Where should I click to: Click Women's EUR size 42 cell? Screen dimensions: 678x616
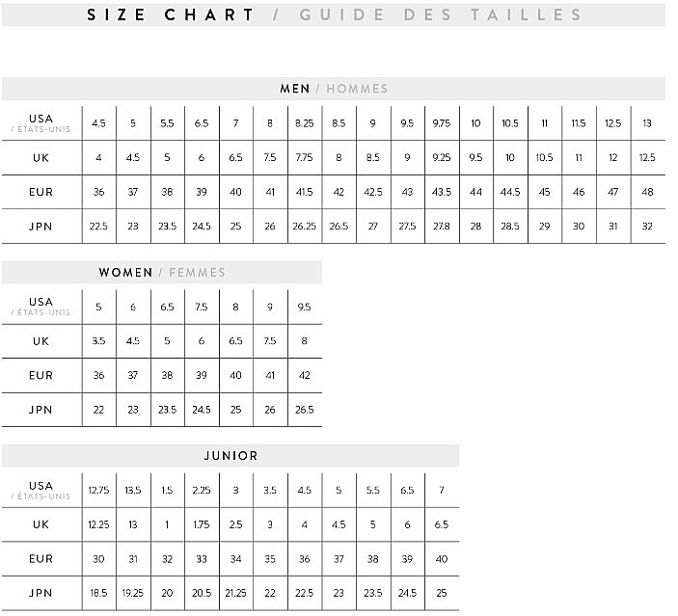click(305, 375)
